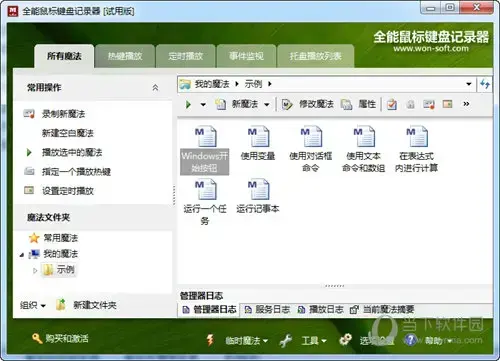
Task: Click 设置定时播放 link
Action: pos(68,191)
